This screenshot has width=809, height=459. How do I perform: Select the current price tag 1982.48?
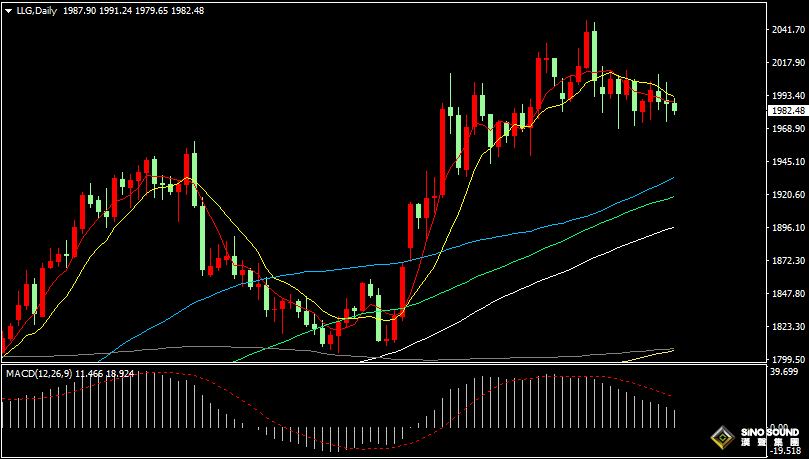tap(788, 110)
